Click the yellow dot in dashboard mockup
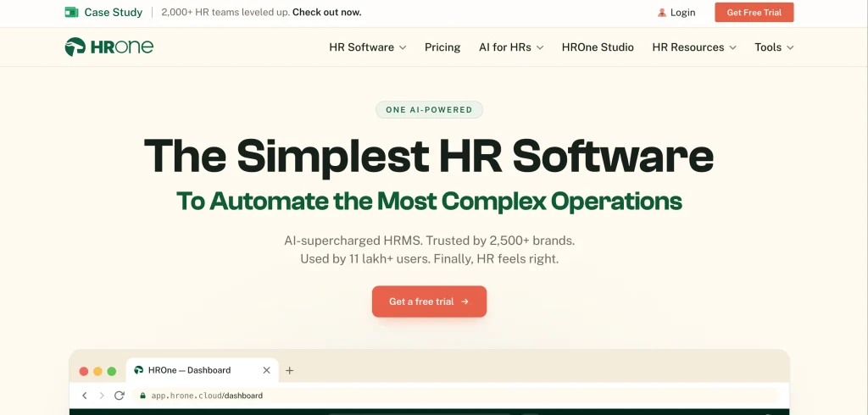The image size is (868, 415). tap(97, 371)
